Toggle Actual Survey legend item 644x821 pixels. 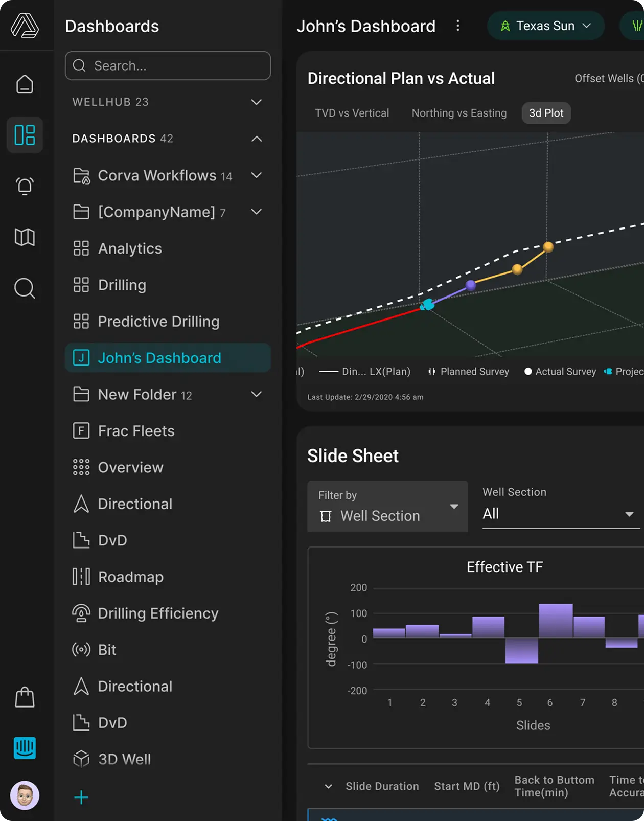[560, 372]
